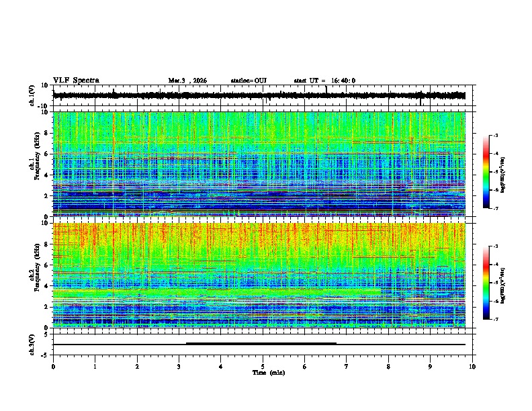Click time axis tick label "1"

click(95, 367)
